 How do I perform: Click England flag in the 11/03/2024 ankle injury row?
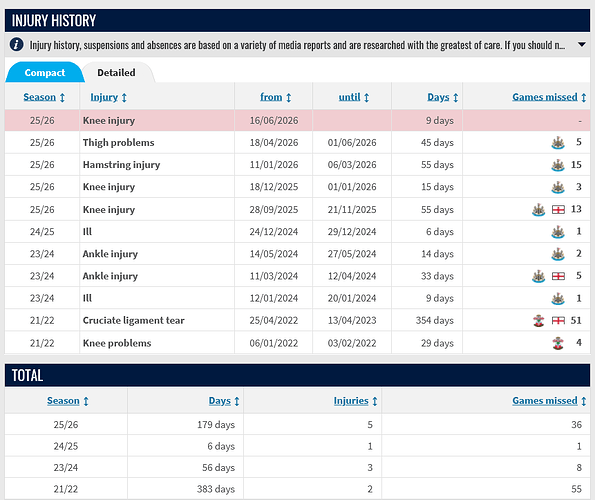click(x=558, y=276)
